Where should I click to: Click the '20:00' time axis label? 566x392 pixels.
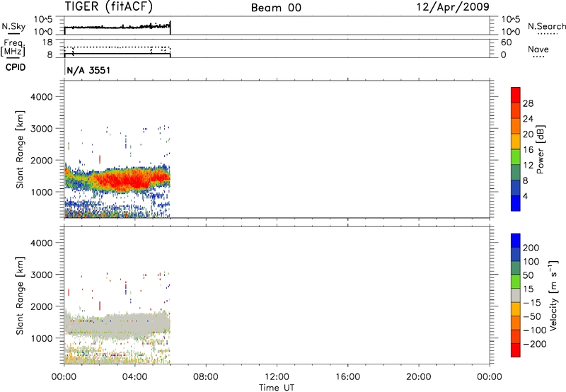coord(419,377)
